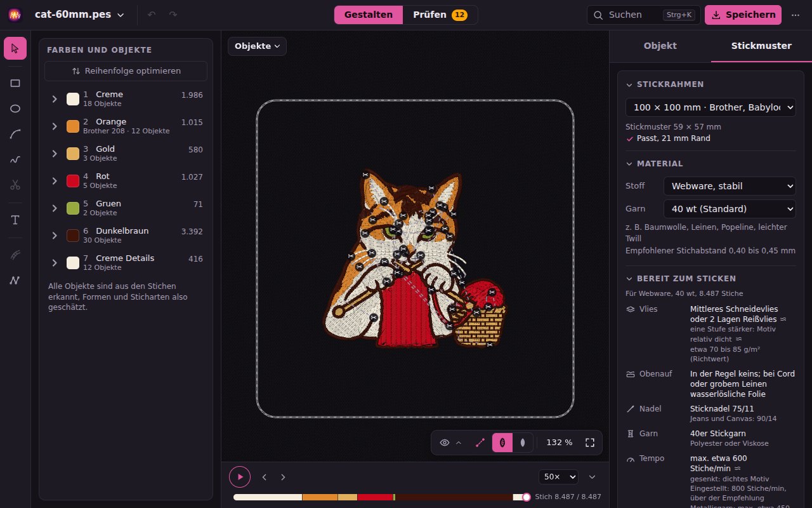Show stitch connection lines on canvas

(480, 443)
